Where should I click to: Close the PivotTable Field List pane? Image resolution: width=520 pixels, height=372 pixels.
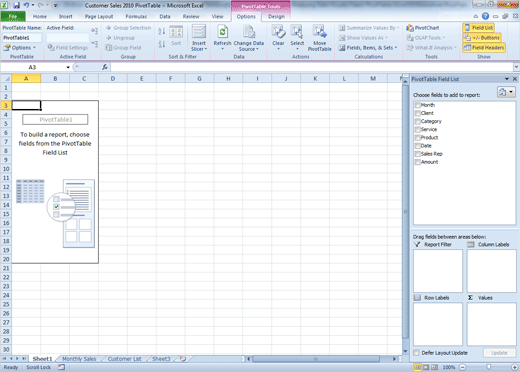point(515,79)
